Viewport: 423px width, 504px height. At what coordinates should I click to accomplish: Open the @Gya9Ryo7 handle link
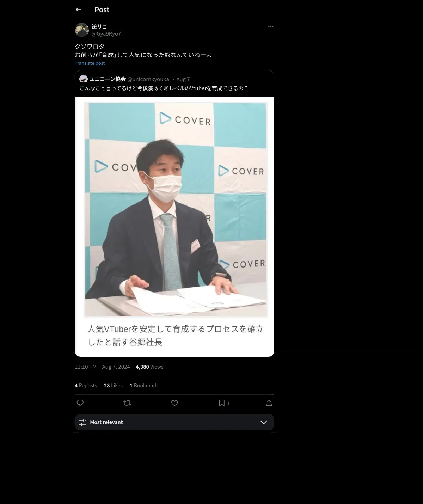(x=106, y=34)
